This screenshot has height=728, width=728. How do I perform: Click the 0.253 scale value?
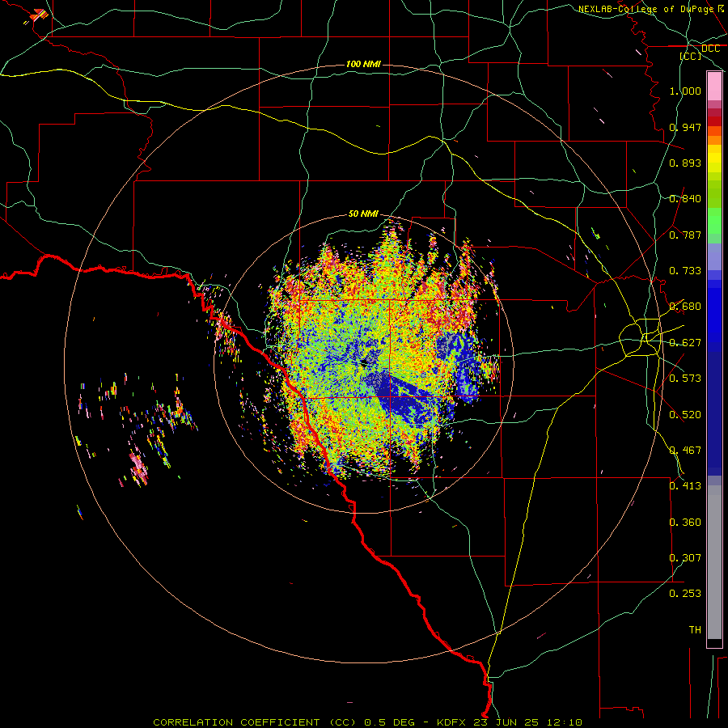pyautogui.click(x=685, y=594)
